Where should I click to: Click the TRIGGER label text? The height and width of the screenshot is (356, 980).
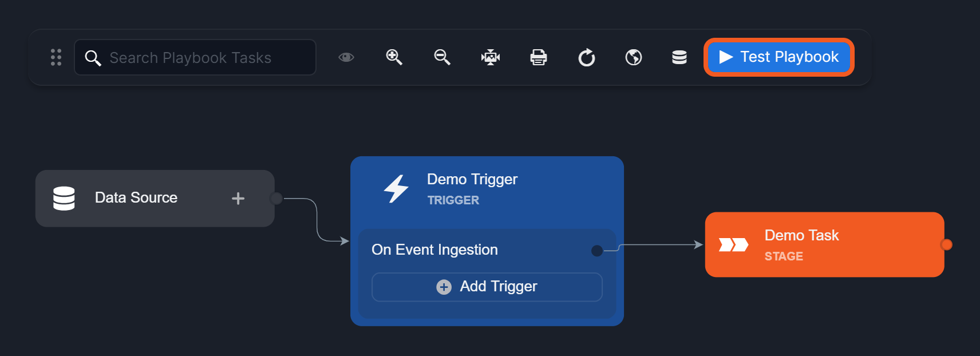pos(453,200)
